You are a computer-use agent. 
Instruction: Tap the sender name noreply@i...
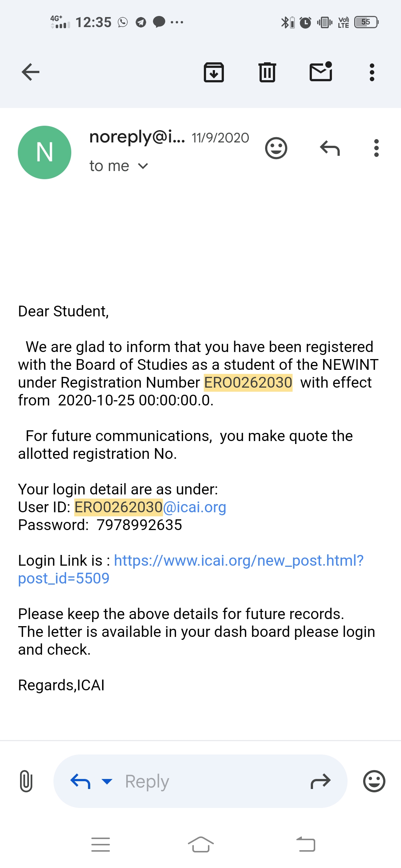(137, 137)
